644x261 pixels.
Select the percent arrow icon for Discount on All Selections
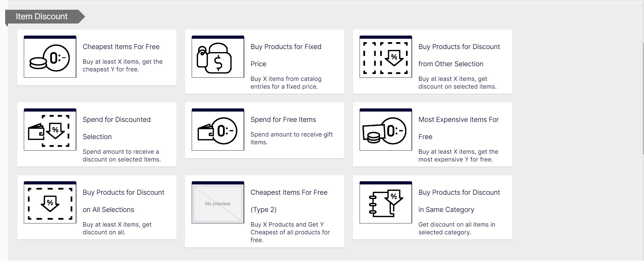coord(50,202)
